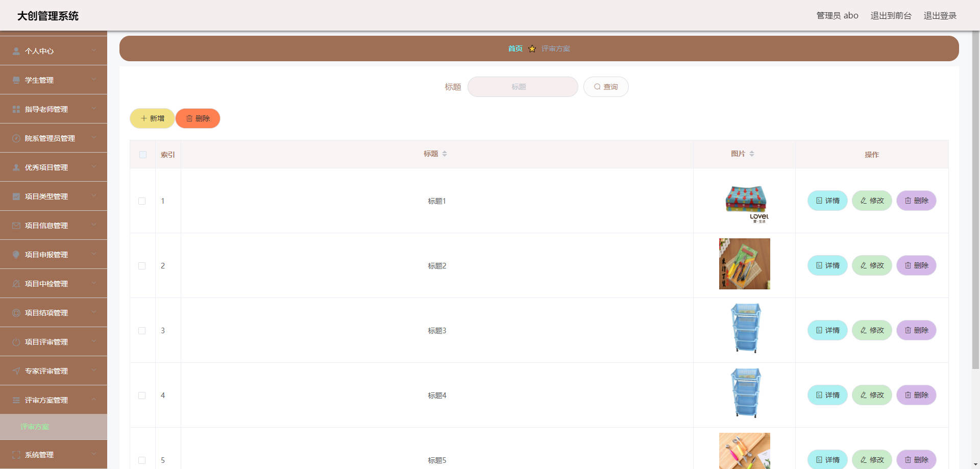
Task: Expand 系统管理 chevron arrow
Action: click(x=94, y=454)
